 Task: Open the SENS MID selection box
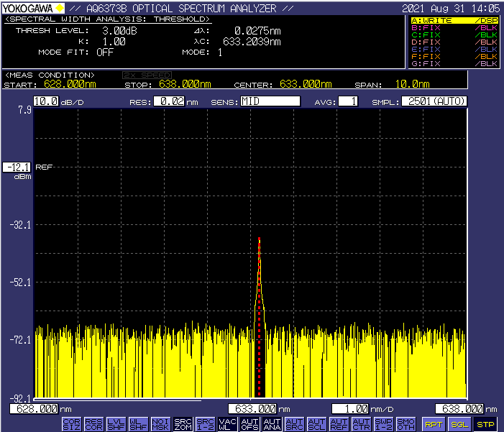click(x=270, y=101)
